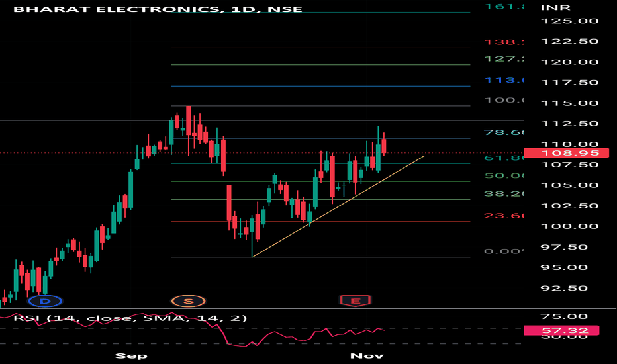Select the RSI (14, close, SMA, 14, 2) legend
617x364 pixels.
click(130, 318)
